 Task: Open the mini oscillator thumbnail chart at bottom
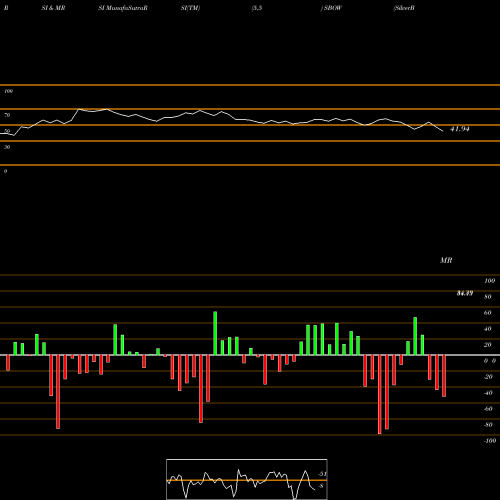click(247, 479)
